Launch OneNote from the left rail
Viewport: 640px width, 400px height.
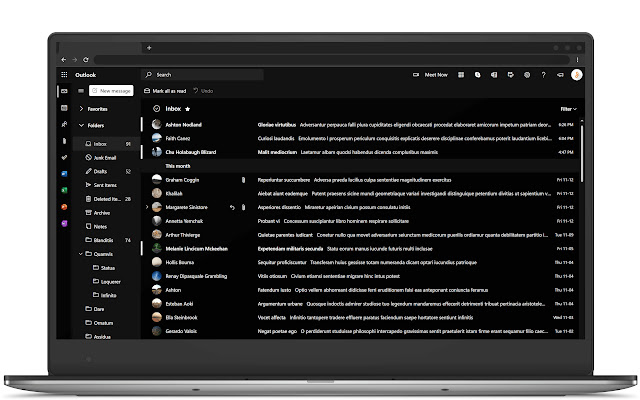[x=64, y=223]
